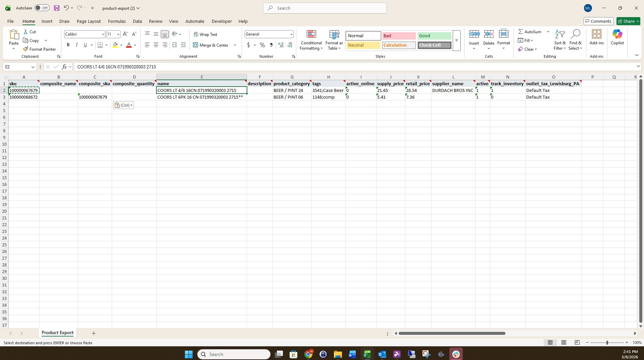Click the Share button

[x=628, y=21]
